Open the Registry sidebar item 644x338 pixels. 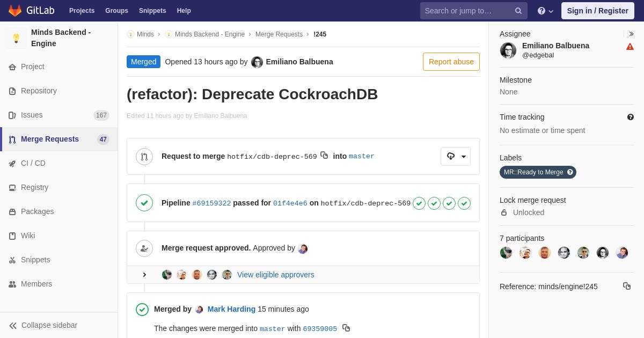(59, 187)
